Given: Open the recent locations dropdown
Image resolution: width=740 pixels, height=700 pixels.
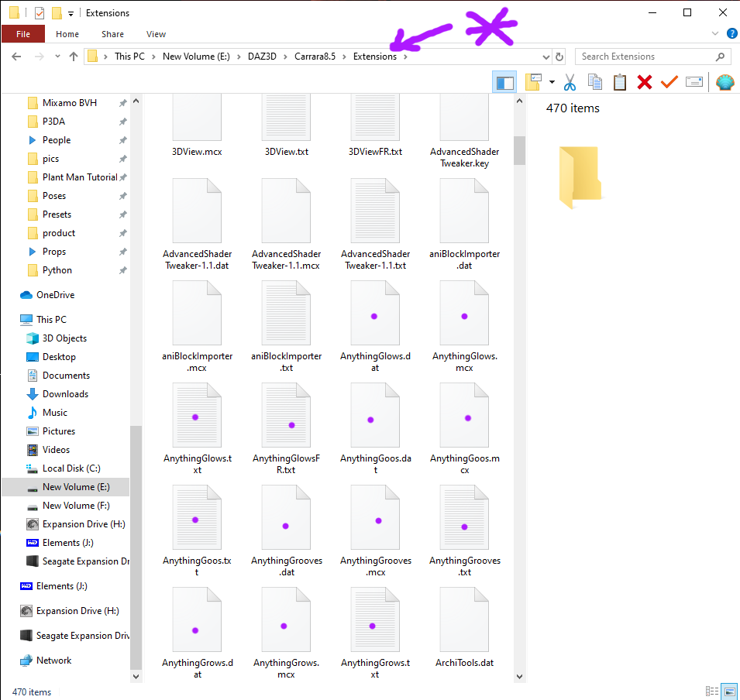Looking at the screenshot, I should point(57,57).
